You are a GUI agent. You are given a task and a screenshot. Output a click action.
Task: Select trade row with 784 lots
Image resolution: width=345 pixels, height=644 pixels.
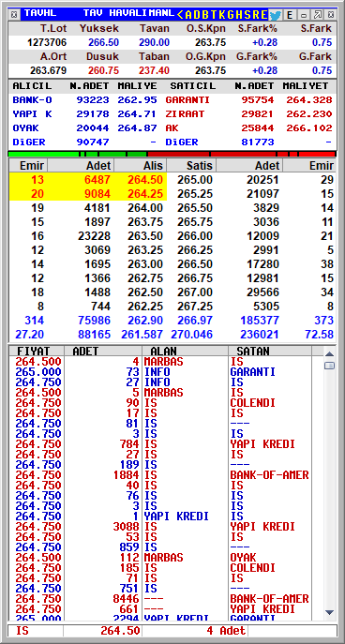pos(160,444)
